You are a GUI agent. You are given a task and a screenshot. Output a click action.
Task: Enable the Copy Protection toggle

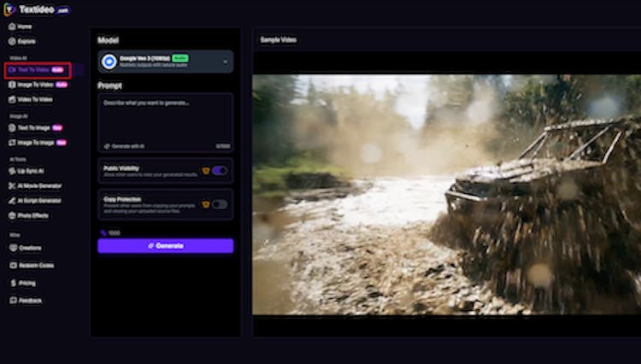220,204
